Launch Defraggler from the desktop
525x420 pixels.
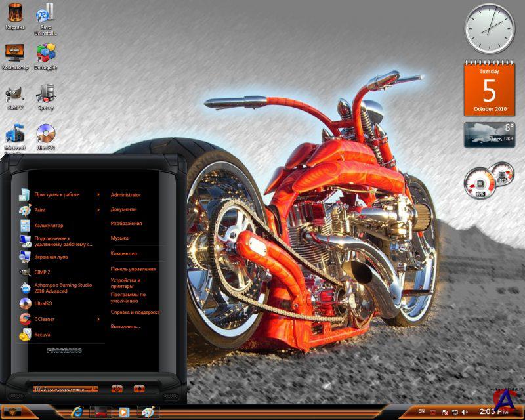[45, 54]
